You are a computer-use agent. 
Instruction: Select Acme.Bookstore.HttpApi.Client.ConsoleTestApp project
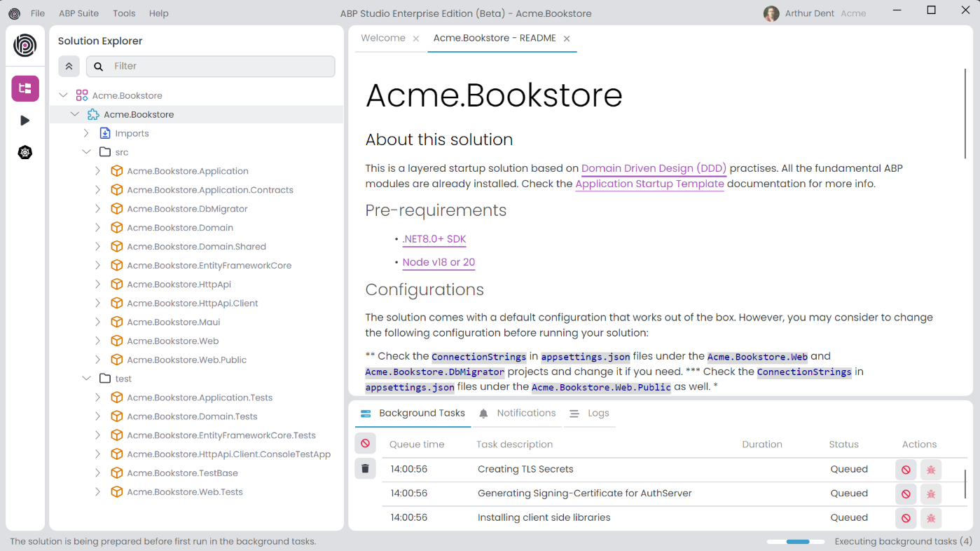tap(228, 454)
